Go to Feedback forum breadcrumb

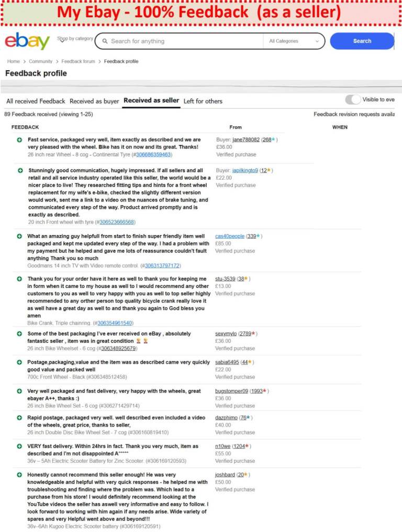pyautogui.click(x=79, y=61)
